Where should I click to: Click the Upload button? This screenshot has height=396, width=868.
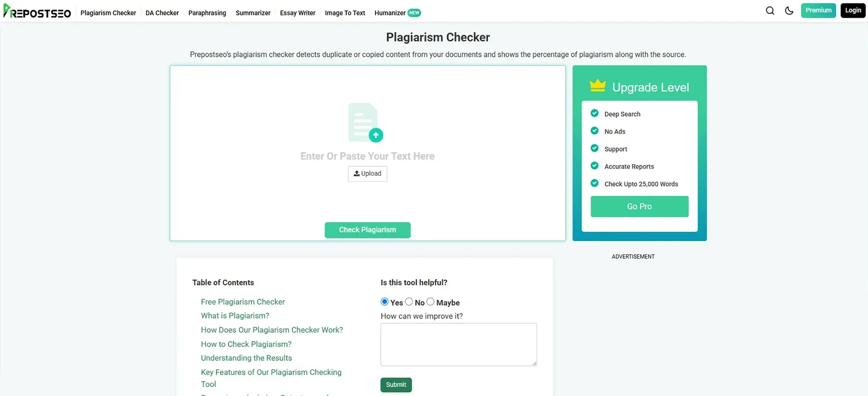coord(367,174)
